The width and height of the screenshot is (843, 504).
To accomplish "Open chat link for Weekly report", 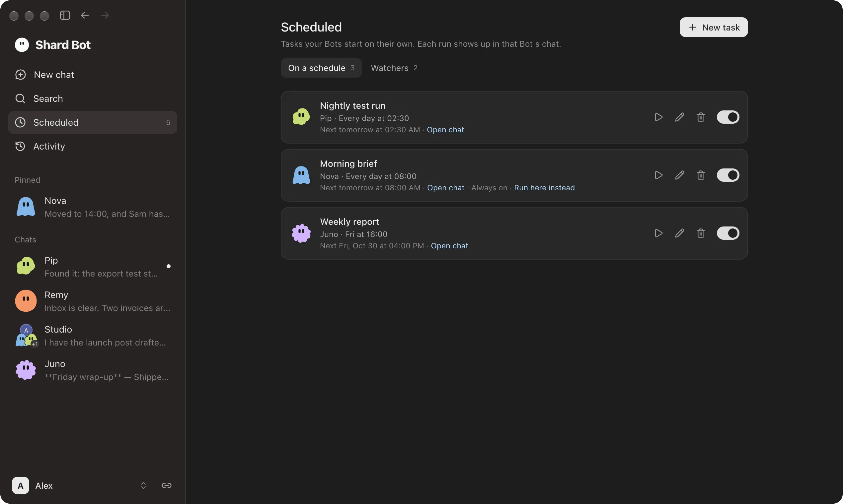I will pos(449,246).
